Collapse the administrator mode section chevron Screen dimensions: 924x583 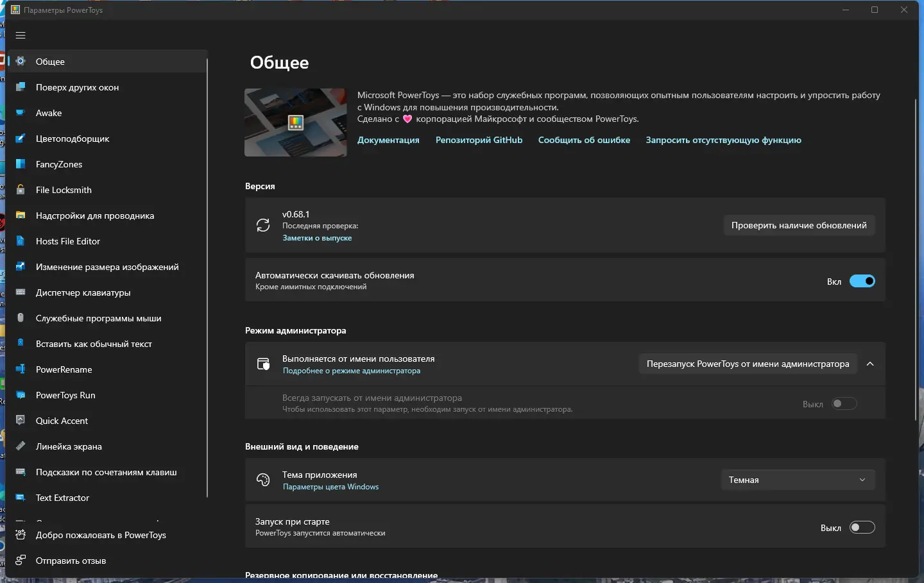(x=870, y=364)
